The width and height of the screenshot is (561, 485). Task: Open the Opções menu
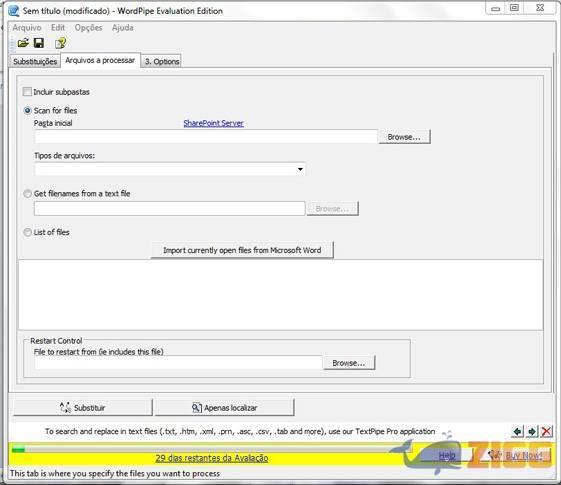pyautogui.click(x=88, y=28)
